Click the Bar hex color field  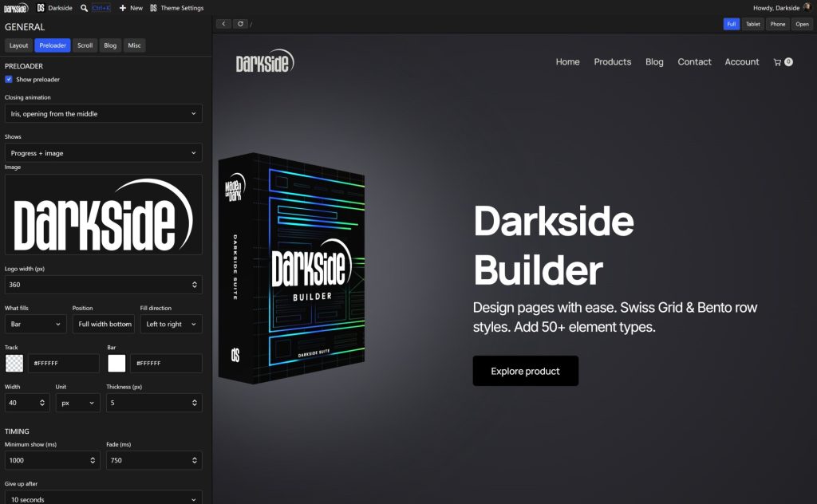tap(166, 364)
